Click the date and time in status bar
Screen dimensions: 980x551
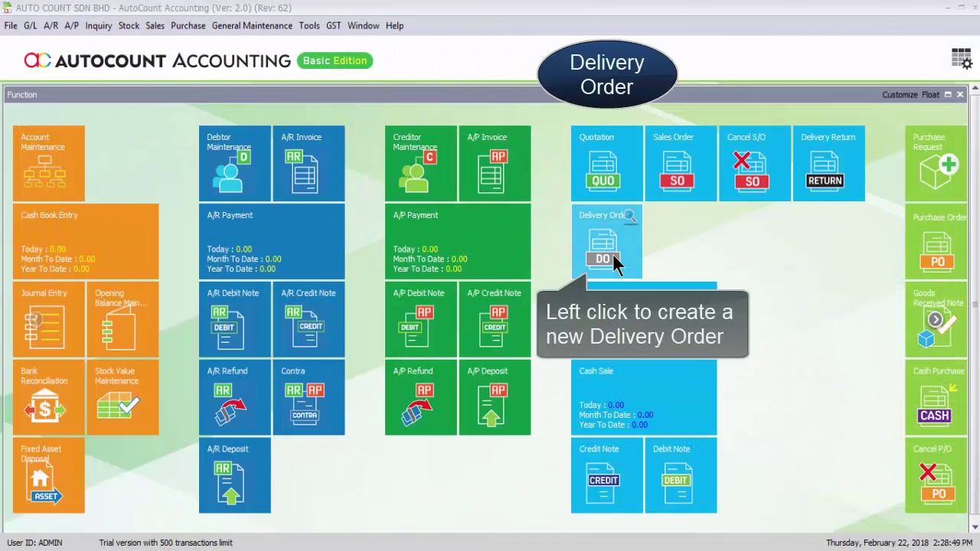(x=899, y=543)
